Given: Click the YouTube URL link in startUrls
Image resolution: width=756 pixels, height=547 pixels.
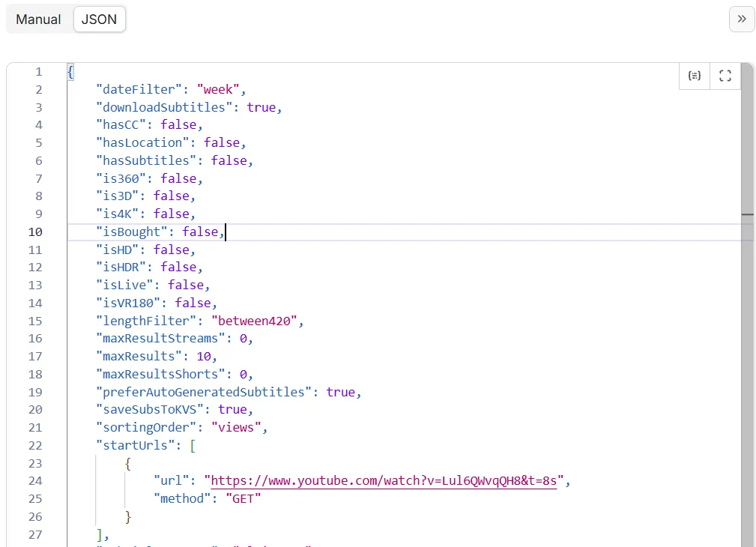Looking at the screenshot, I should tap(384, 481).
